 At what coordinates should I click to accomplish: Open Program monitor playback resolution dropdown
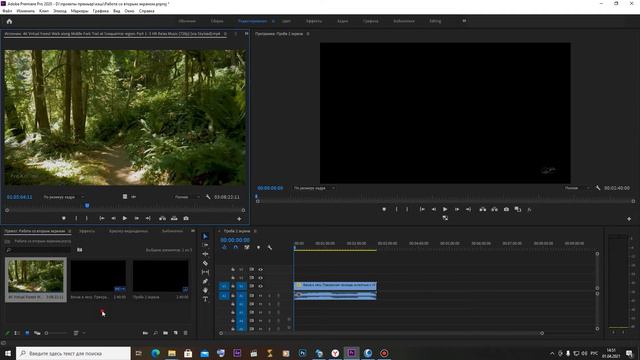point(577,188)
